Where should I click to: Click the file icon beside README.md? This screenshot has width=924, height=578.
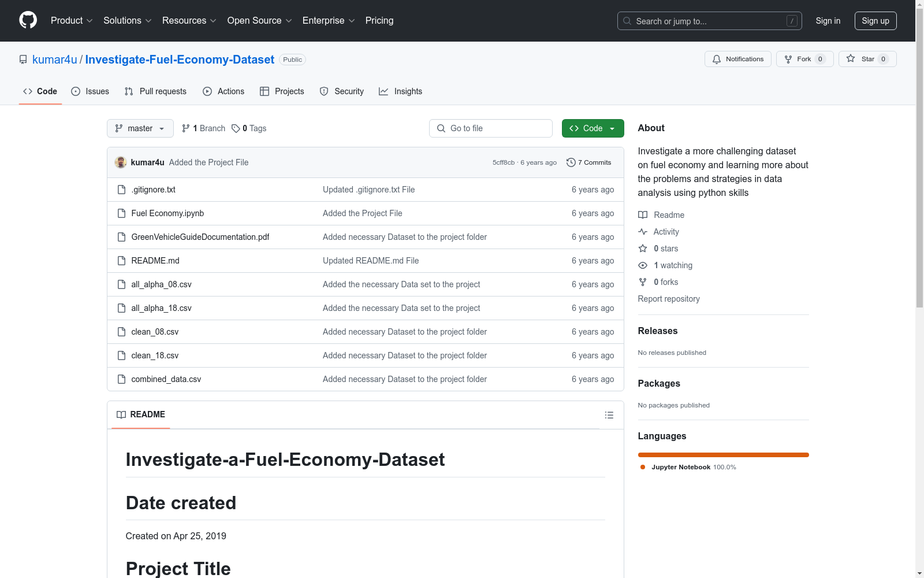pos(121,261)
